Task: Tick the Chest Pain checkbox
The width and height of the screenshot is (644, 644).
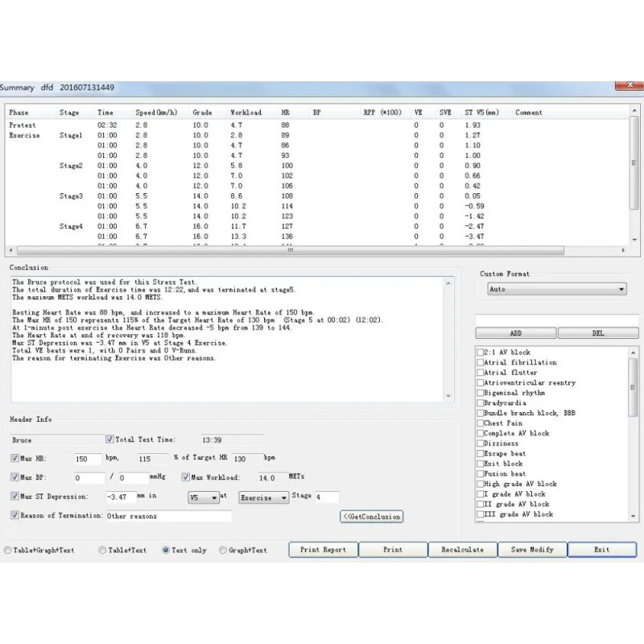Action: click(481, 423)
